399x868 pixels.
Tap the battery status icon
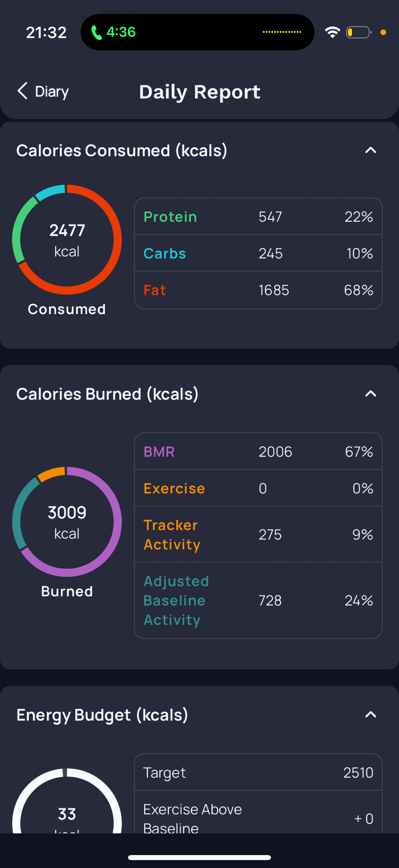click(359, 32)
